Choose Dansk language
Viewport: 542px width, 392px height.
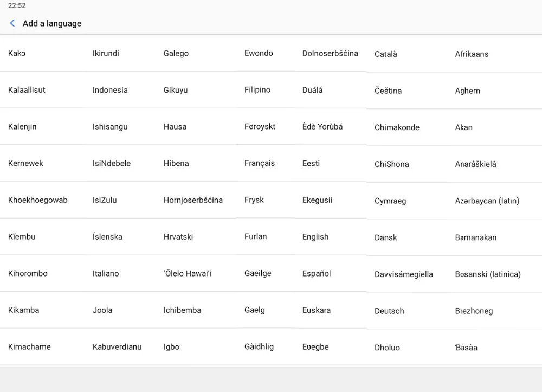point(386,237)
